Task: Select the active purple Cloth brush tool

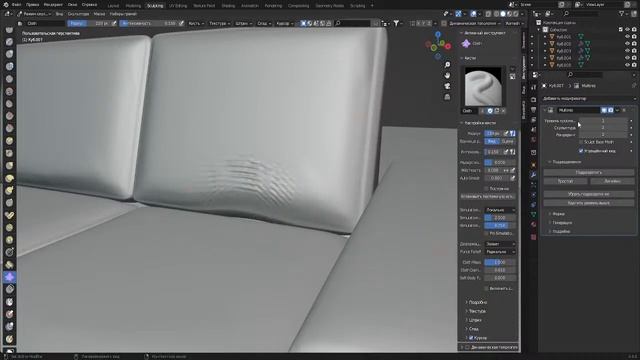Action: 9,277
